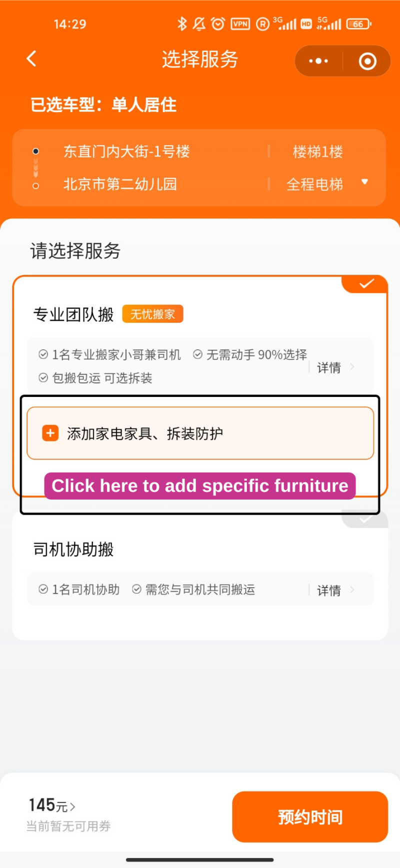Tap the 北京市第二幼儿园 destination address
400x868 pixels.
120,184
